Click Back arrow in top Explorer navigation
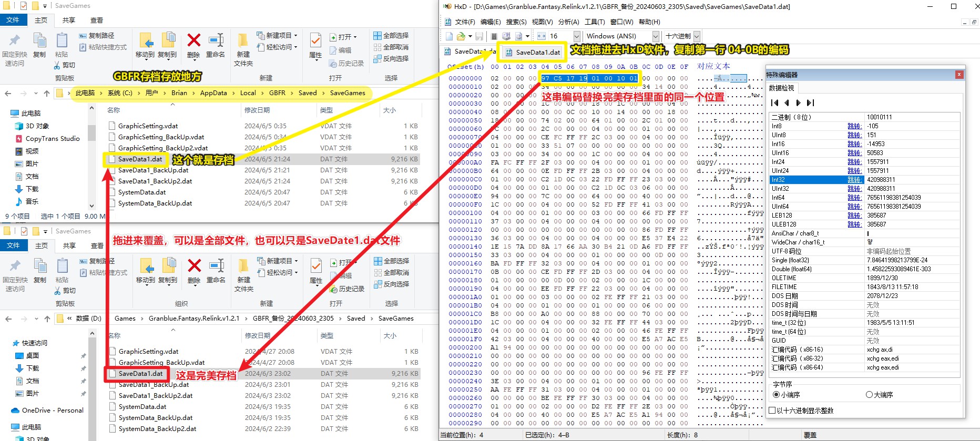The image size is (980, 441). click(8, 93)
